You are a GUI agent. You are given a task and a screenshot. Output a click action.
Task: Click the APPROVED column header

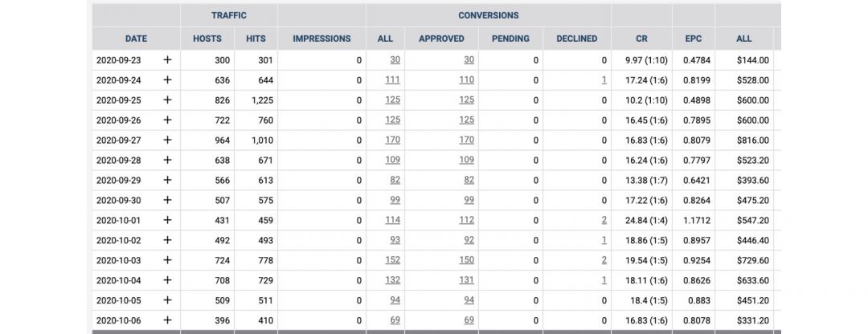(441, 39)
